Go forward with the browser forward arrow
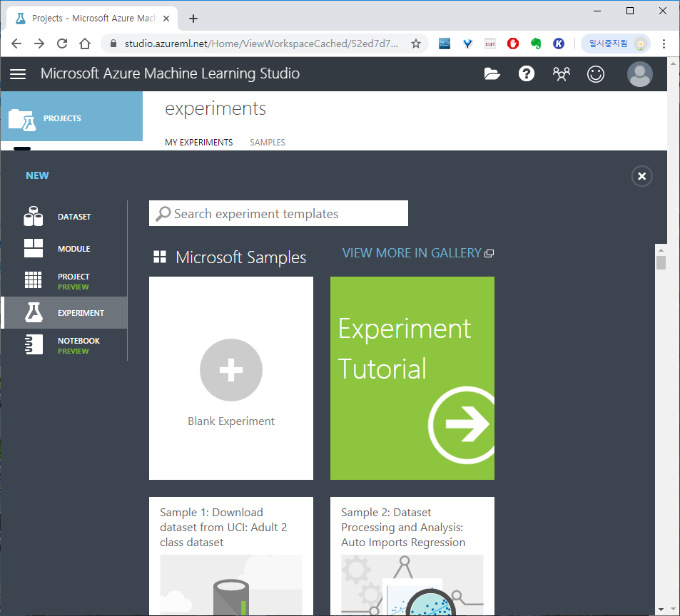This screenshot has height=616, width=680. point(39,43)
